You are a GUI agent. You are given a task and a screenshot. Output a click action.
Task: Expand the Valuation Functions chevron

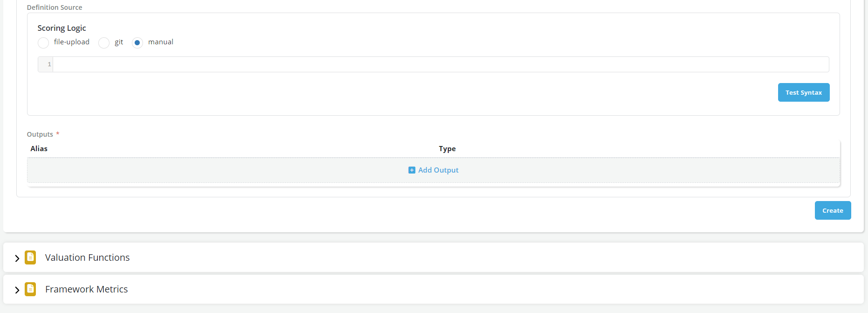pyautogui.click(x=17, y=258)
